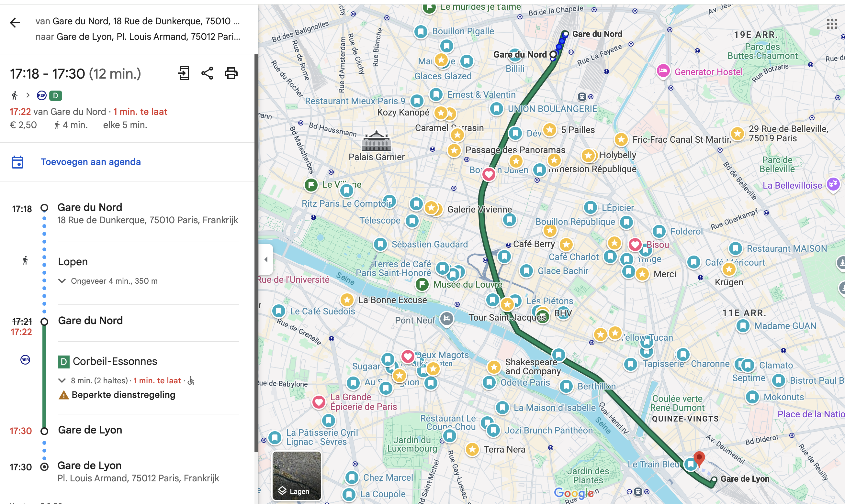Click the UNION BOULANGERIE saved marker
The height and width of the screenshot is (504, 845).
496,109
